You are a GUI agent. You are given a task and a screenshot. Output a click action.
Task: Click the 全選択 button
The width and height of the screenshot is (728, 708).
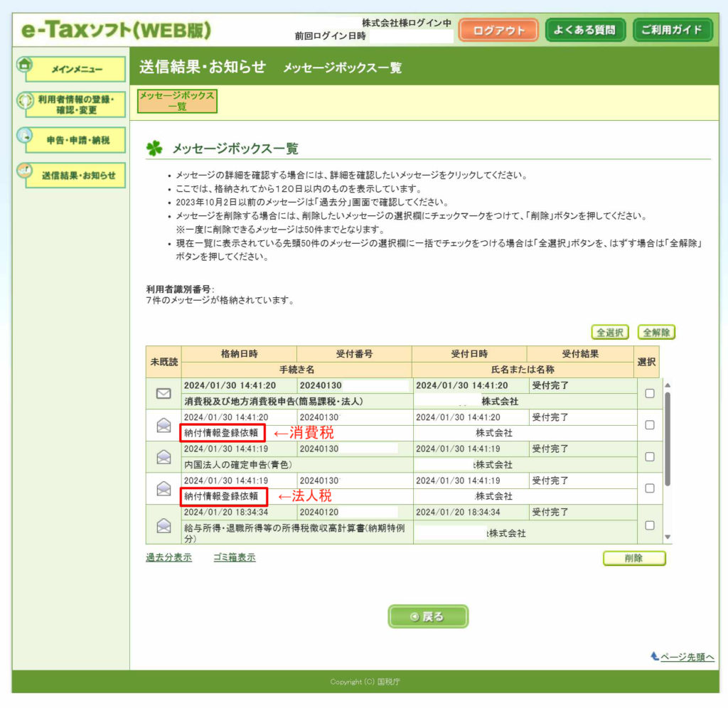click(x=610, y=332)
